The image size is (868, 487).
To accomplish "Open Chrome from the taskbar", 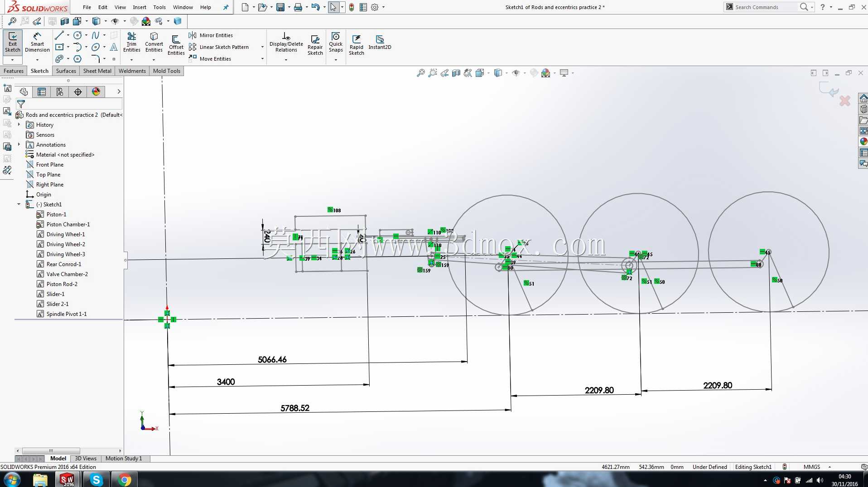I will coord(124,480).
